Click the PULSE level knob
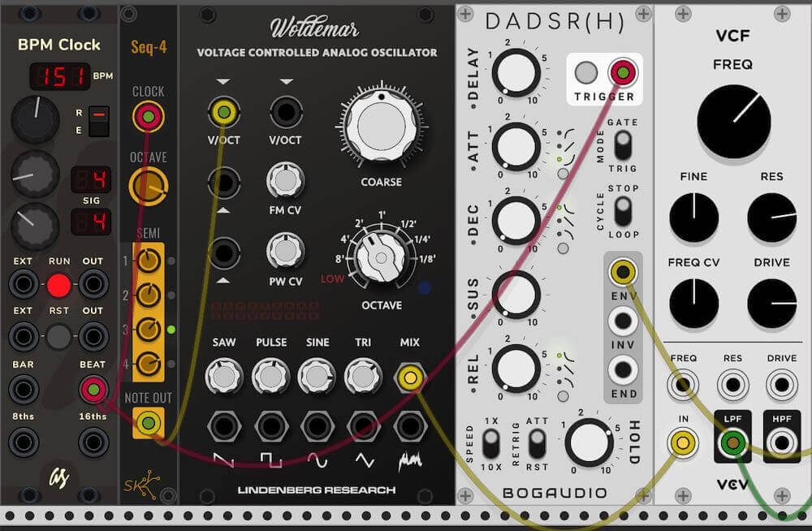Image resolution: width=812 pixels, height=531 pixels. (x=270, y=376)
